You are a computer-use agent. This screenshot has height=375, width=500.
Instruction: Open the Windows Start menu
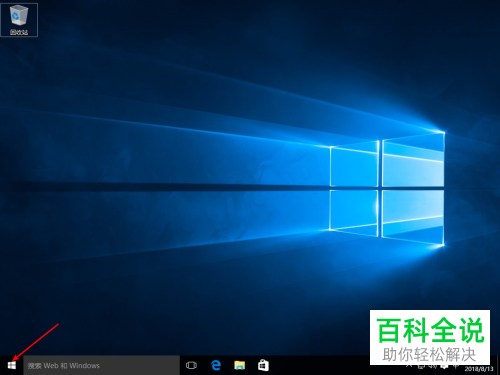[12, 365]
